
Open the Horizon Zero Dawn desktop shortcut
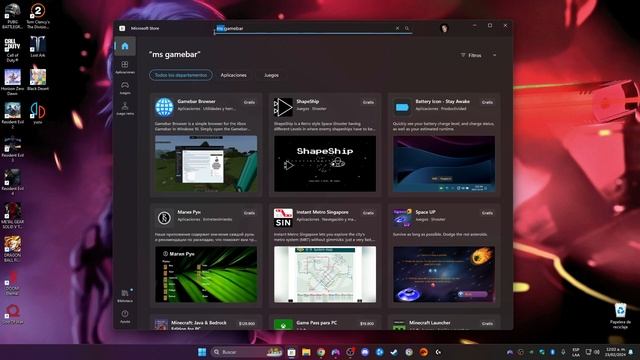pyautogui.click(x=12, y=82)
